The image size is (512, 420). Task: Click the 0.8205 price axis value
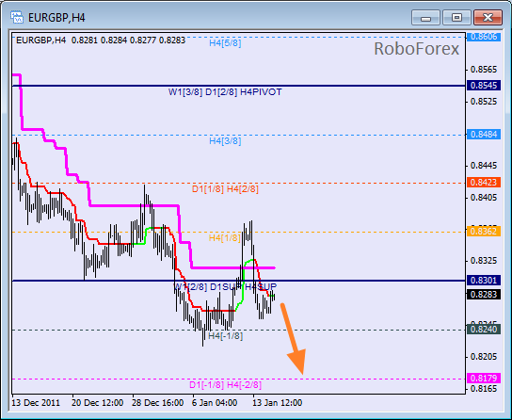(x=484, y=357)
